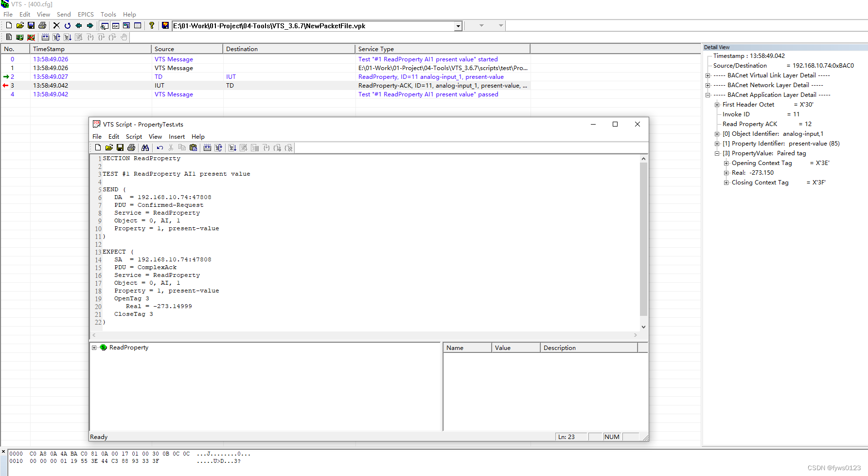This screenshot has height=476, width=868.
Task: Open the Tools menu in VTS main window
Action: click(108, 14)
